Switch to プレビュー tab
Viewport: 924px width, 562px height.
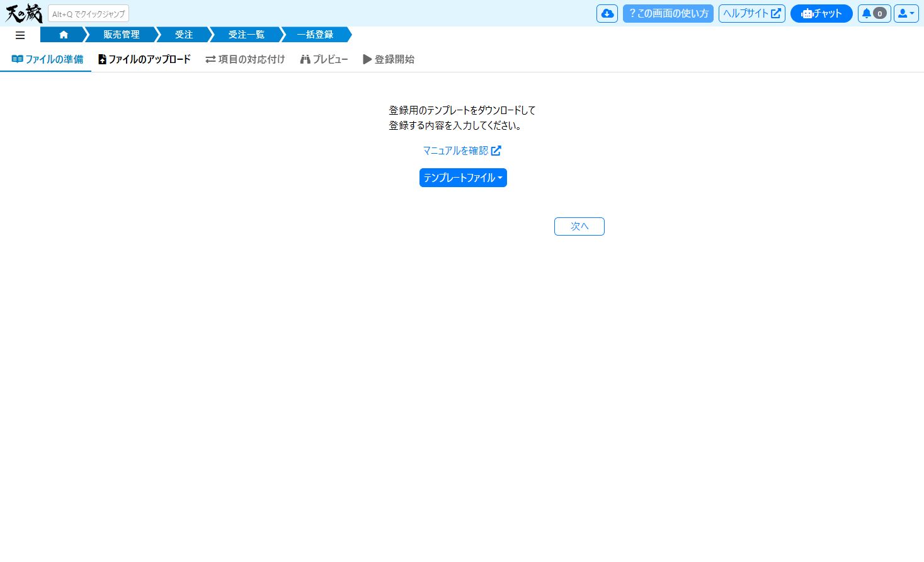[324, 59]
